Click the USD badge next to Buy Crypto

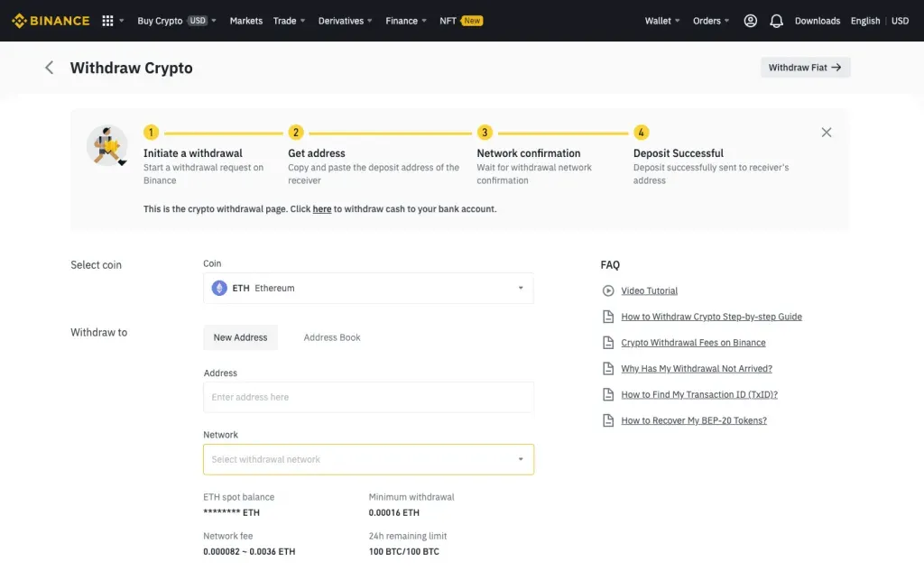(198, 21)
